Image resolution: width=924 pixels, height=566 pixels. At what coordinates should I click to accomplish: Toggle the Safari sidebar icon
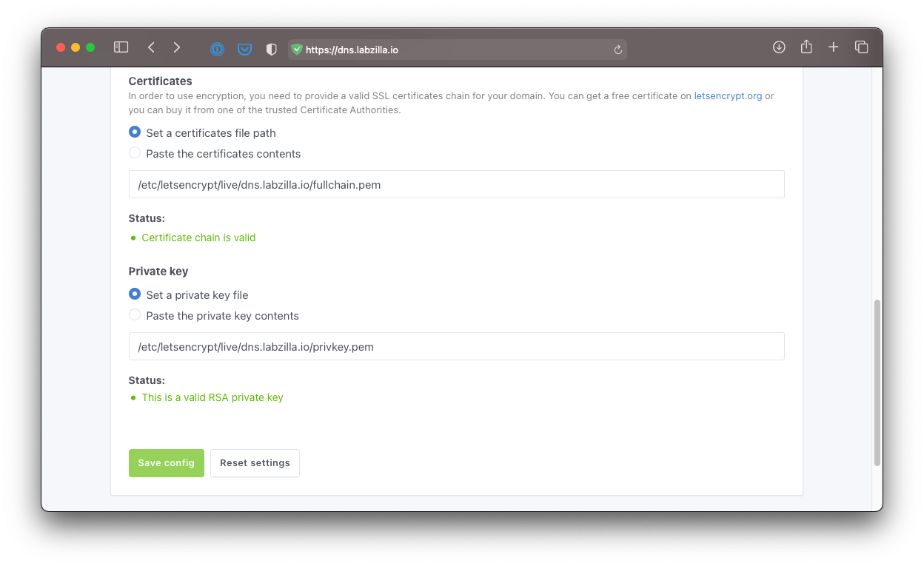[121, 47]
